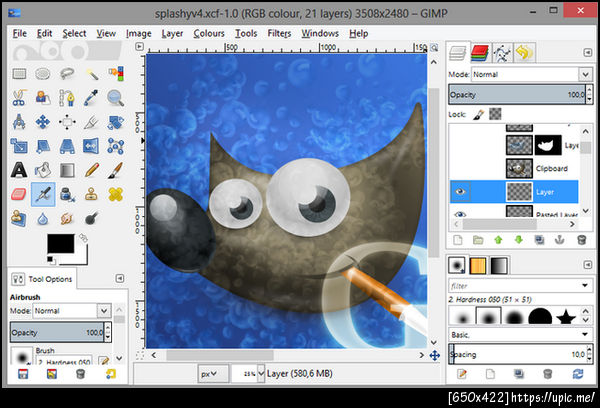
Task: Toggle lock alpha channel checkerboard icon
Action: pyautogui.click(x=495, y=114)
